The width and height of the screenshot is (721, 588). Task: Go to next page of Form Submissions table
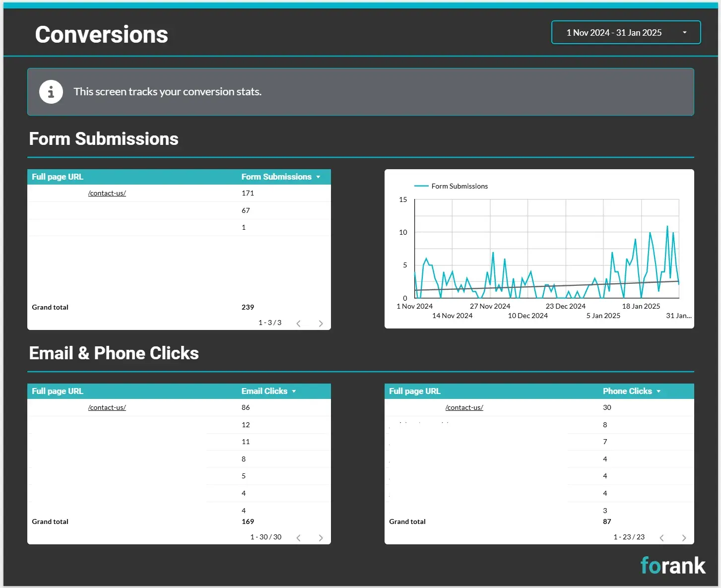(321, 324)
